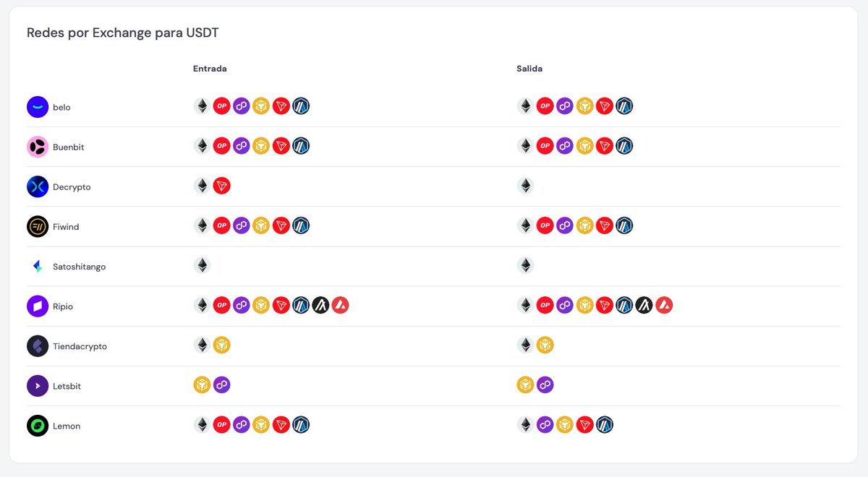Click the Lemon exchange logo
This screenshot has width=868, height=477.
pos(38,426)
